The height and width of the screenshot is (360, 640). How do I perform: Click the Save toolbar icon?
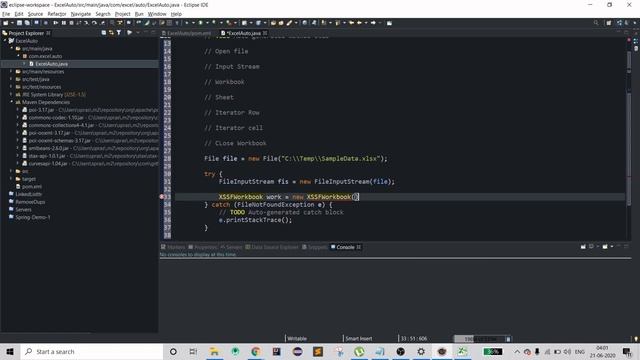(19, 23)
